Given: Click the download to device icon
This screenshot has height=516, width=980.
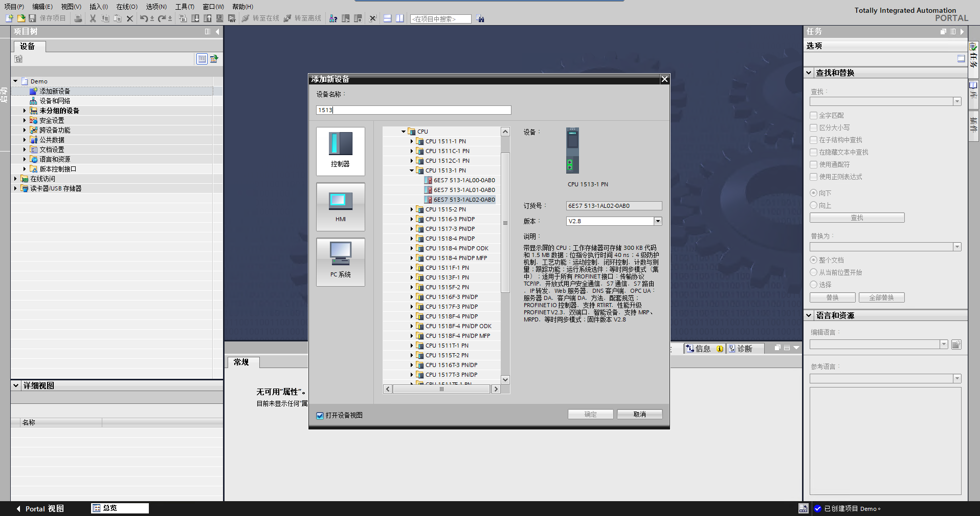Looking at the screenshot, I should coord(195,18).
